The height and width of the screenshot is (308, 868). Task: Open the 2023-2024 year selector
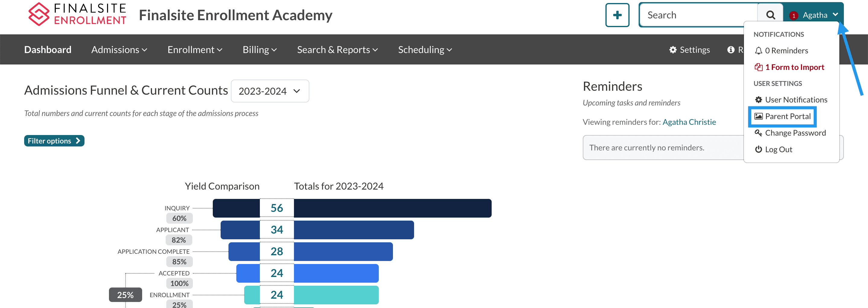click(270, 91)
